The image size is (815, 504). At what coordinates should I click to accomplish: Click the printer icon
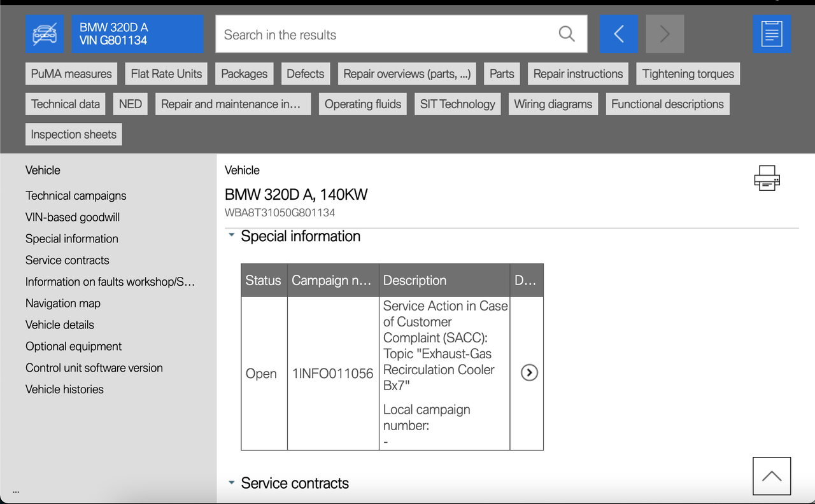tap(767, 178)
